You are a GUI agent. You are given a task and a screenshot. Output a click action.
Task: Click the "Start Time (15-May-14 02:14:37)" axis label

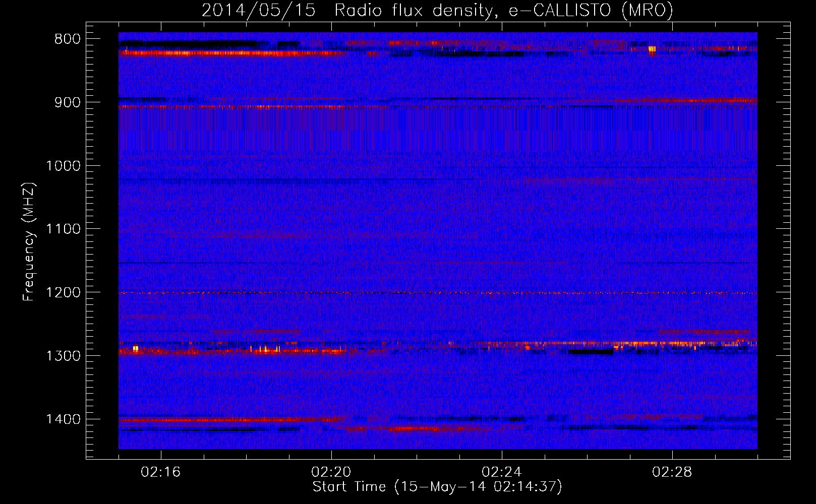pos(437,487)
